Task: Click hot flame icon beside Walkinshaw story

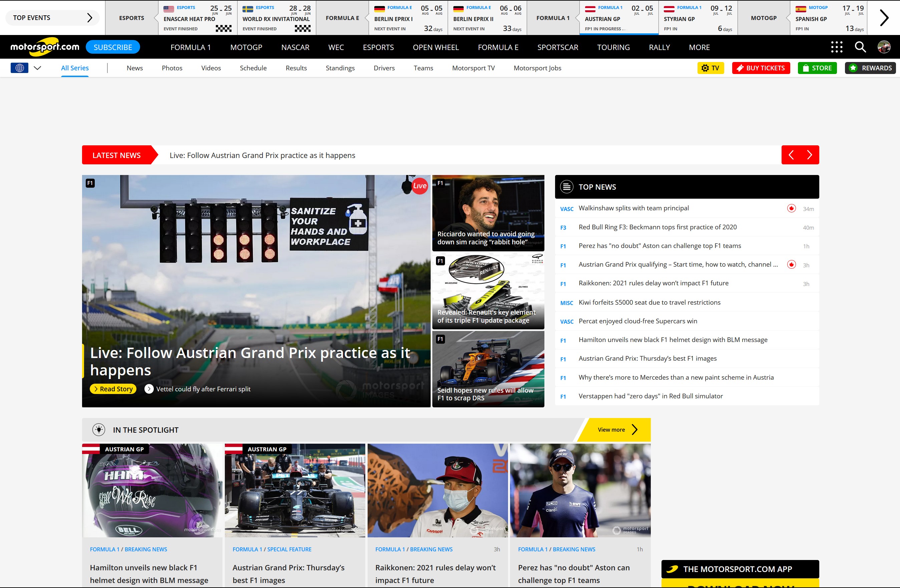Action: 791,208
